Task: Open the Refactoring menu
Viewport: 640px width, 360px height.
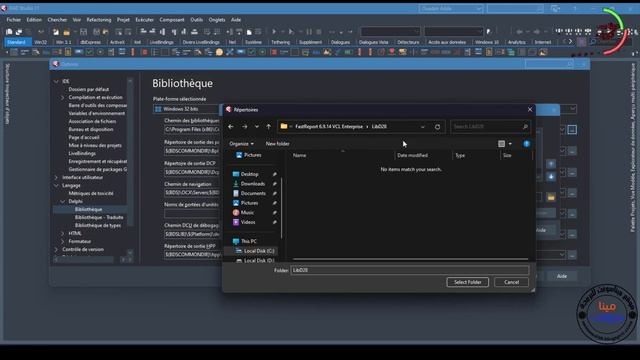Action: click(99, 20)
